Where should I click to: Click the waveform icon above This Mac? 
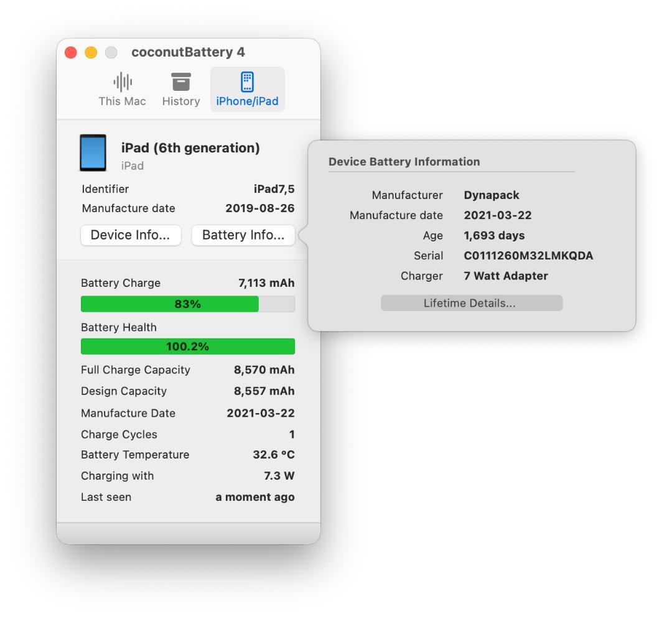[122, 81]
